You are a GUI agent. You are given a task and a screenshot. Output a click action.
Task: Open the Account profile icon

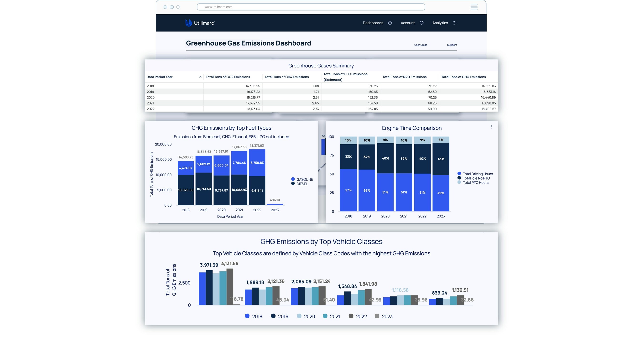422,23
